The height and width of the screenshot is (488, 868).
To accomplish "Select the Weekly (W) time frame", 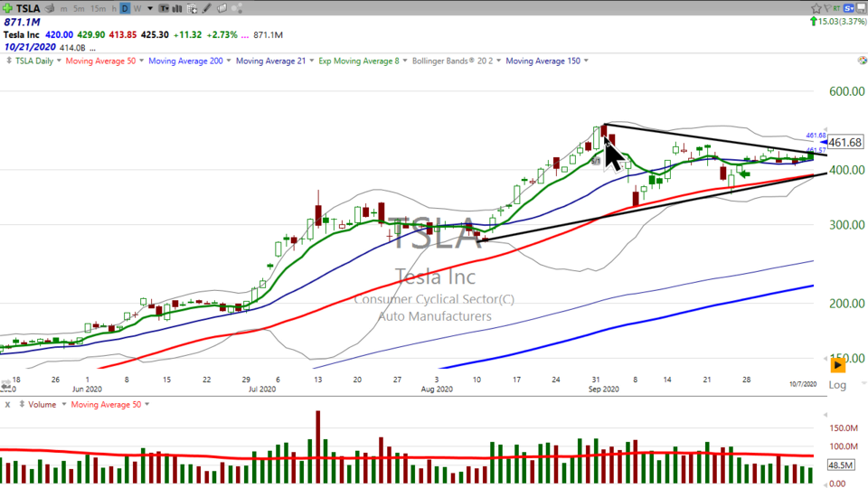I will point(137,9).
